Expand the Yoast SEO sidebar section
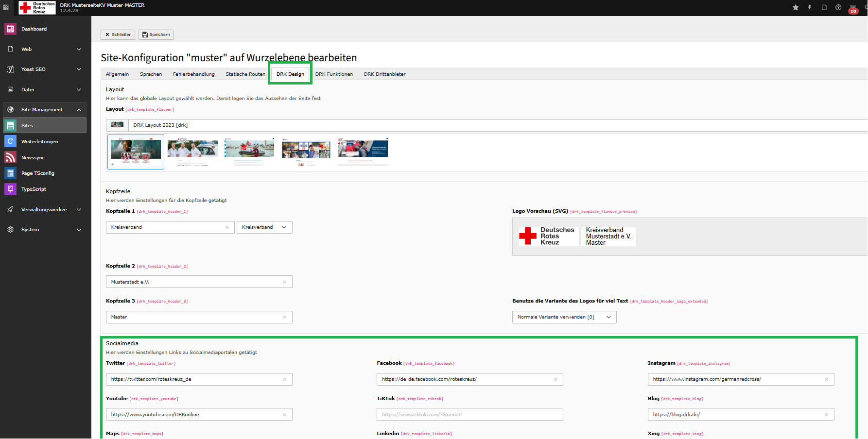 pyautogui.click(x=79, y=69)
